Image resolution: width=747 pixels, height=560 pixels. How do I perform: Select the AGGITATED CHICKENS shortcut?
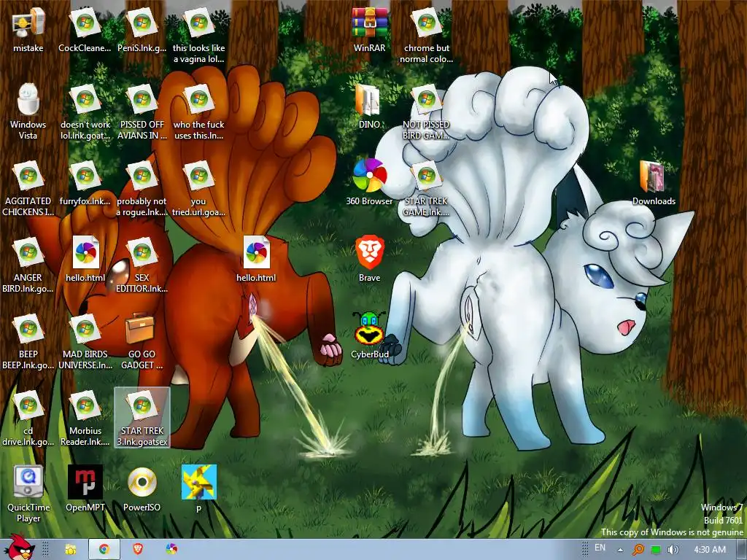pos(28,188)
